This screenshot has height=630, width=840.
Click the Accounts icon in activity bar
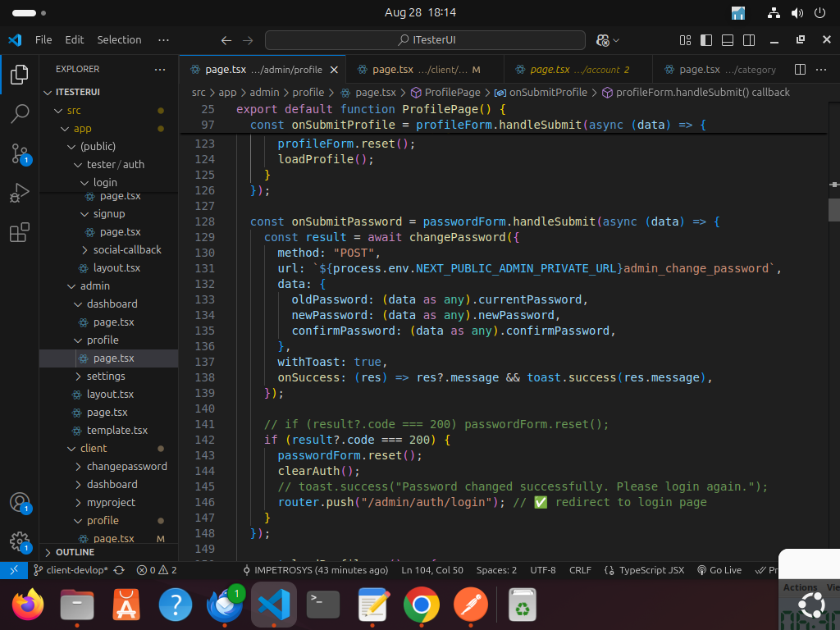coord(20,502)
